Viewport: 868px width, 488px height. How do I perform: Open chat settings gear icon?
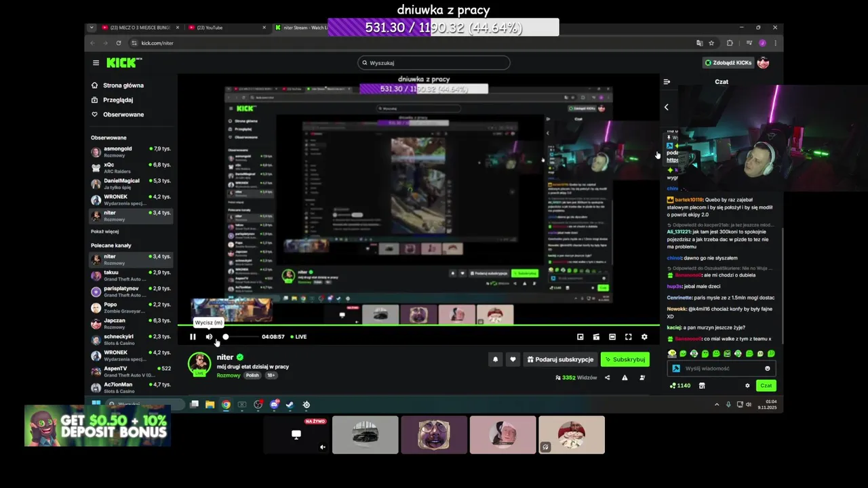pos(747,386)
